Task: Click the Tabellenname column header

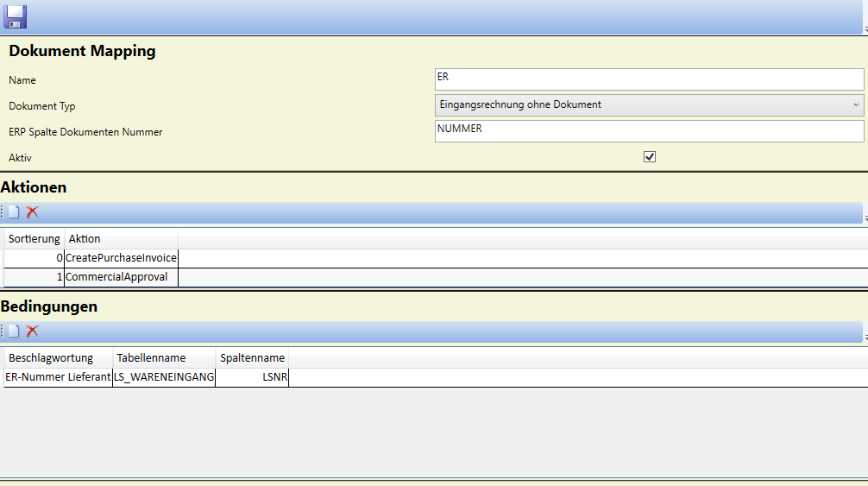Action: [x=152, y=357]
